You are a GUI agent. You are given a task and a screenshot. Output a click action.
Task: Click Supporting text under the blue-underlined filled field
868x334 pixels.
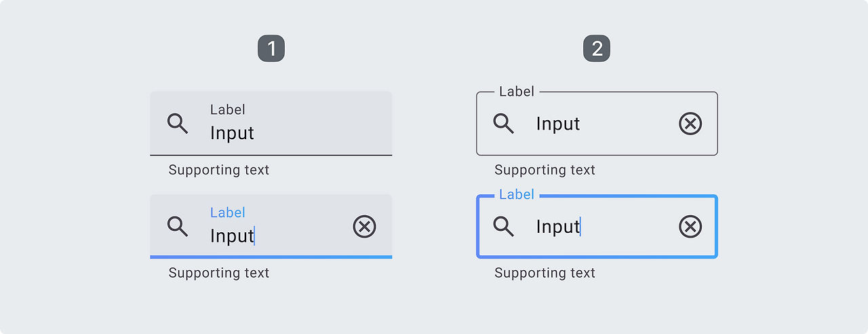(219, 273)
